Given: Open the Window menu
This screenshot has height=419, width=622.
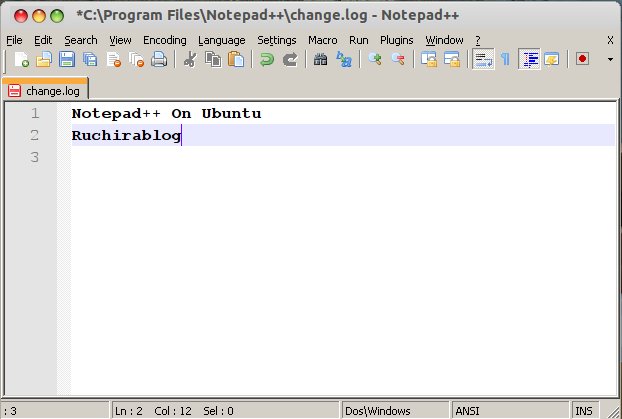Looking at the screenshot, I should [x=444, y=40].
